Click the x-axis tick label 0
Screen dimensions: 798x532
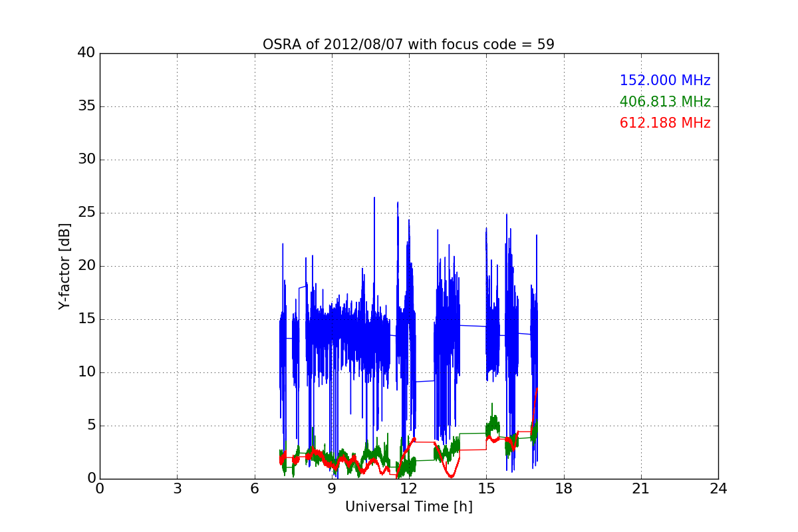pos(100,489)
